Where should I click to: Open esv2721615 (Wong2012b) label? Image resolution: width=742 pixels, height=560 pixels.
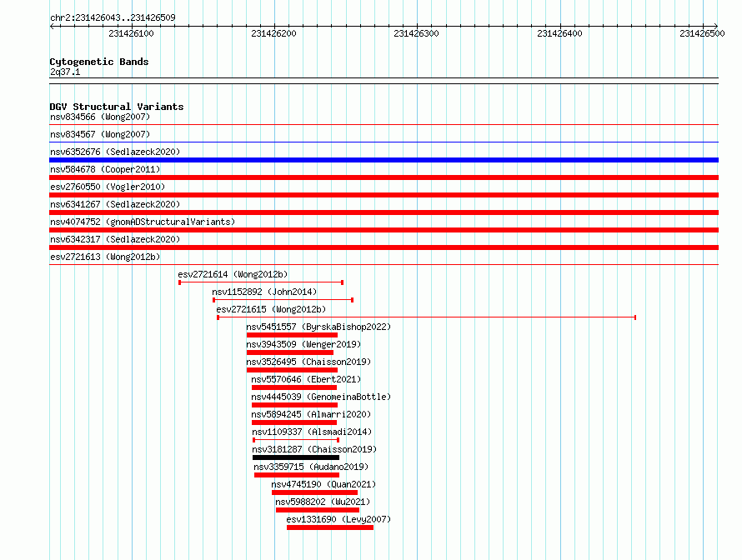point(271,309)
